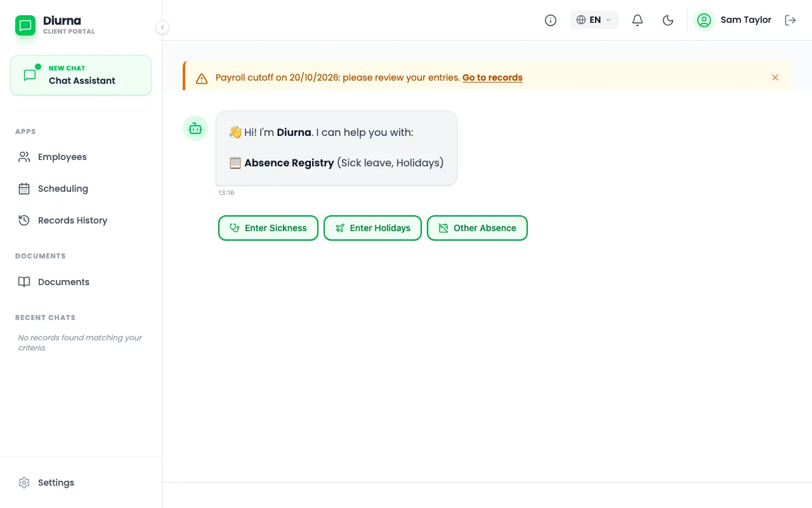Choose Other Absence quick action
The width and height of the screenshot is (812, 508).
click(x=477, y=228)
